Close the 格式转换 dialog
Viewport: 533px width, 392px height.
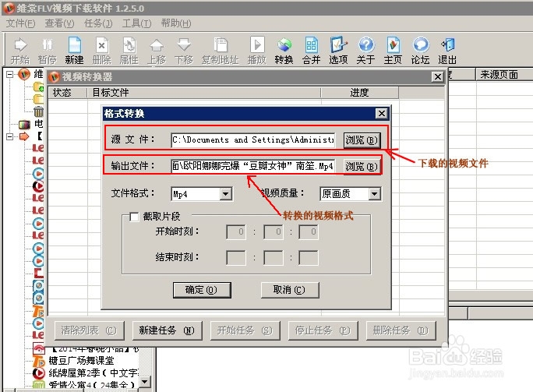382,113
